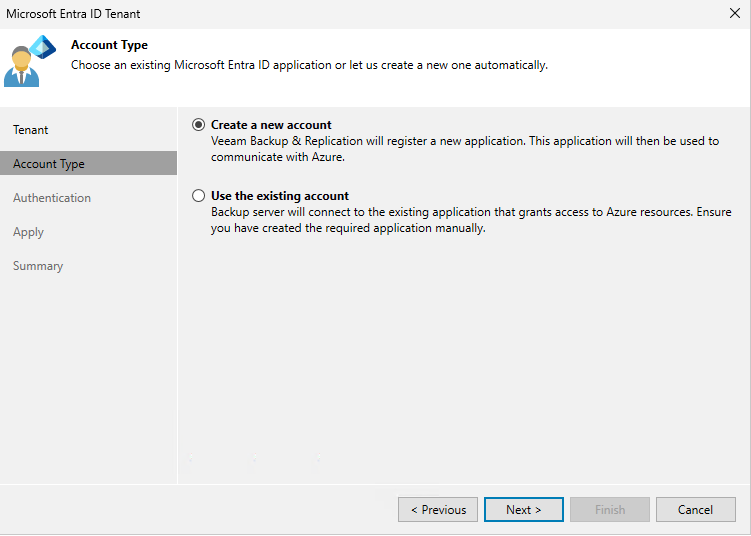Open the Apply wizard step
Screen dimensions: 751x536
point(28,232)
